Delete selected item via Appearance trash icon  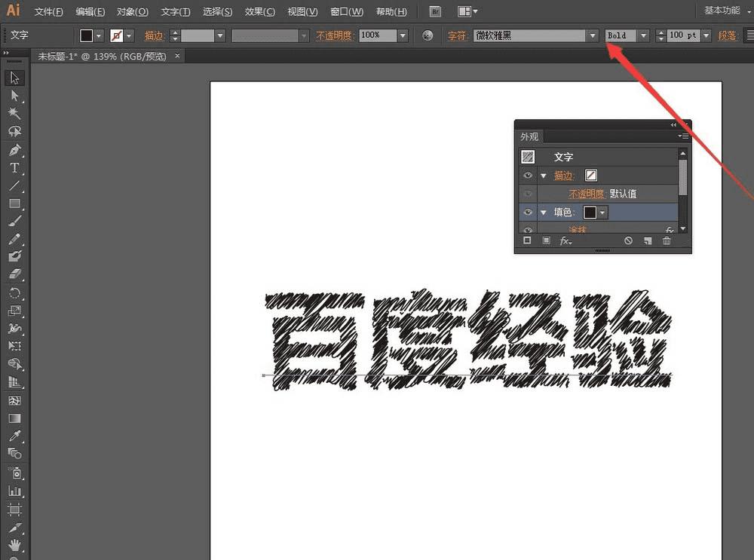point(667,240)
